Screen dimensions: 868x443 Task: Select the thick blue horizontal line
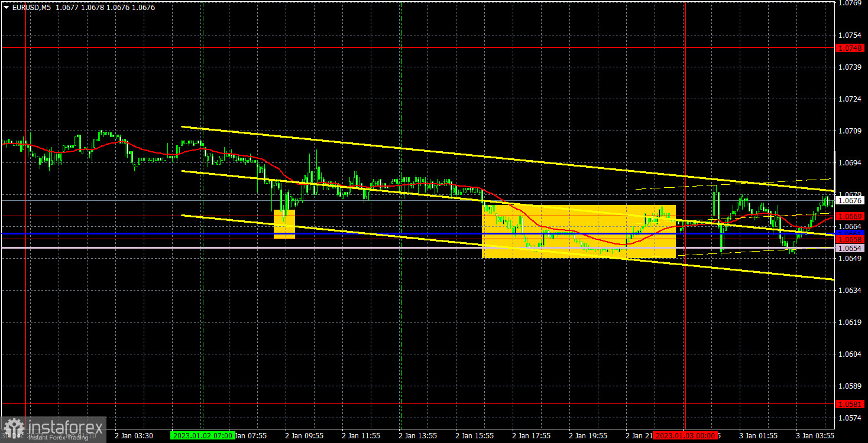click(417, 234)
